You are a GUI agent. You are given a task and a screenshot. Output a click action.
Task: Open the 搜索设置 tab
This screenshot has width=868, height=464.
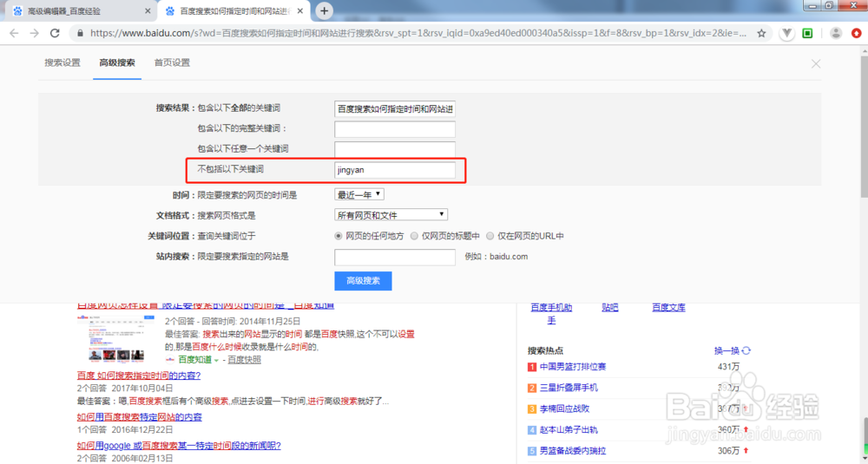[x=62, y=62]
